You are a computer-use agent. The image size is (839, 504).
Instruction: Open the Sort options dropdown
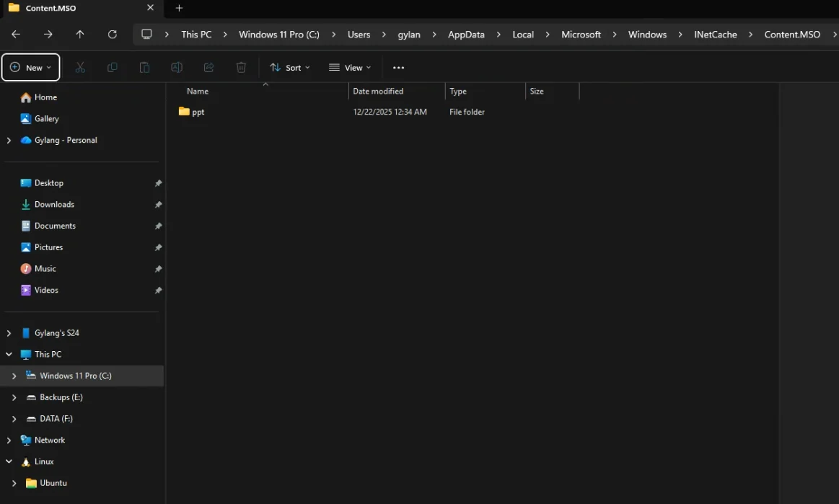(290, 67)
